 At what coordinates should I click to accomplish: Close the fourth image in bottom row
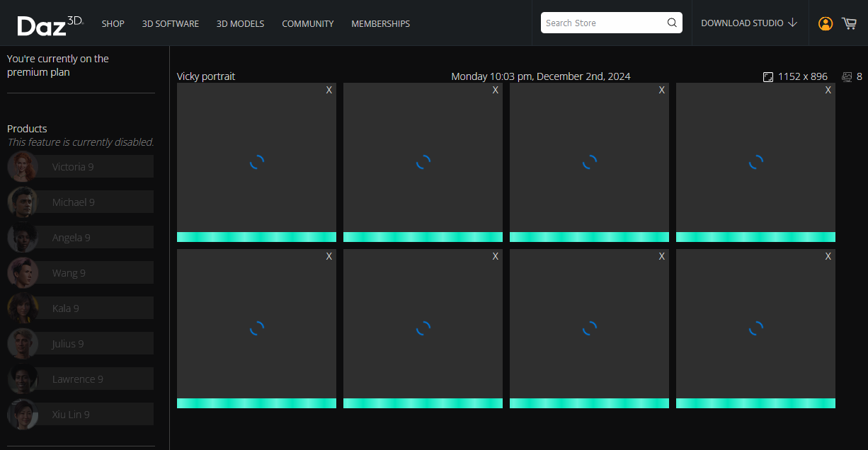pyautogui.click(x=828, y=256)
